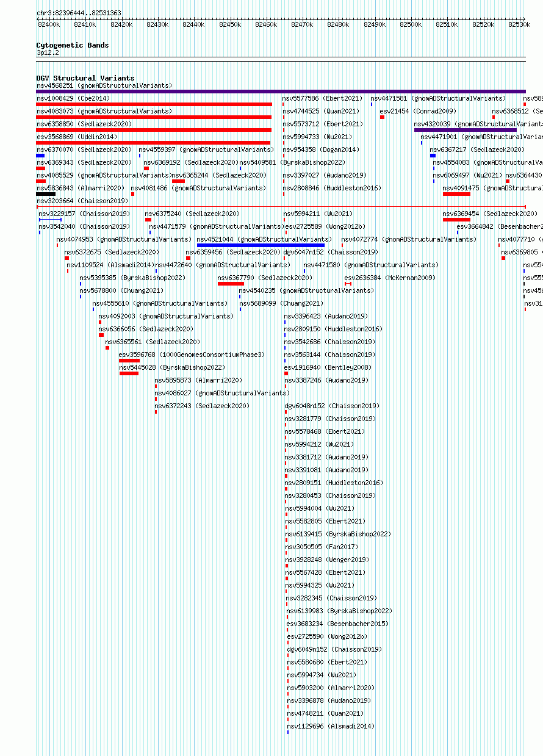Open the esv2725590 (Wong2012b) label

[x=327, y=636]
